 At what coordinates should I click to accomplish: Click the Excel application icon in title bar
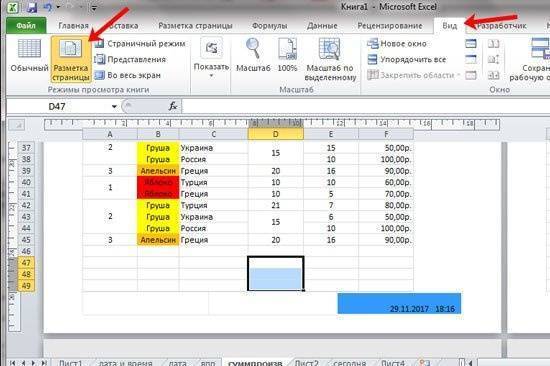click(x=13, y=7)
